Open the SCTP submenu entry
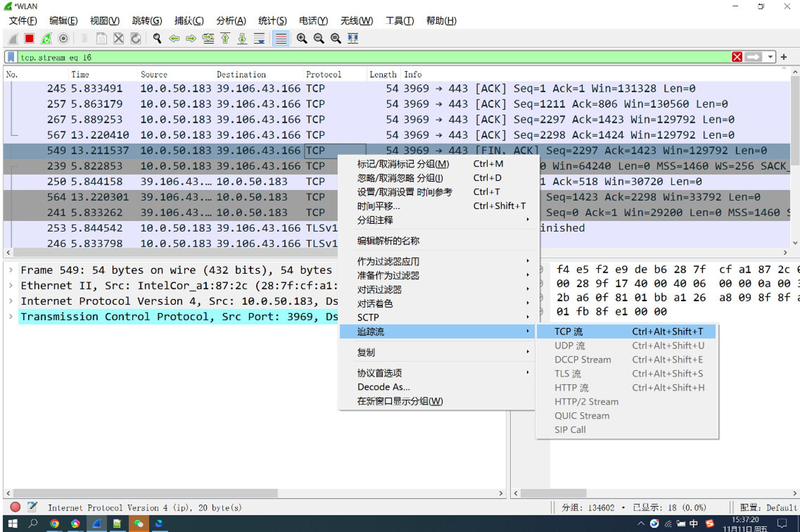Viewport: 800px width, 532px height. pos(437,317)
